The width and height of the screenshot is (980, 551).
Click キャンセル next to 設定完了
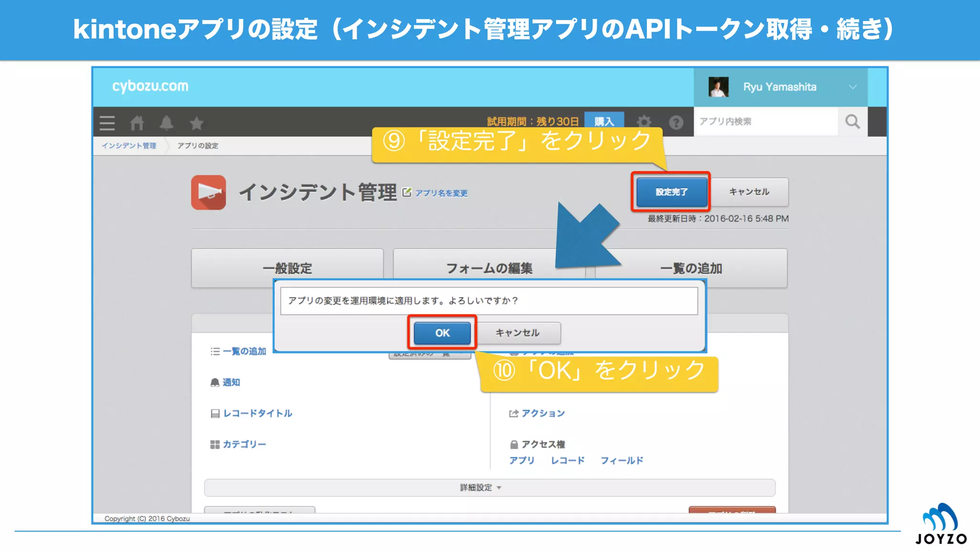coord(749,192)
